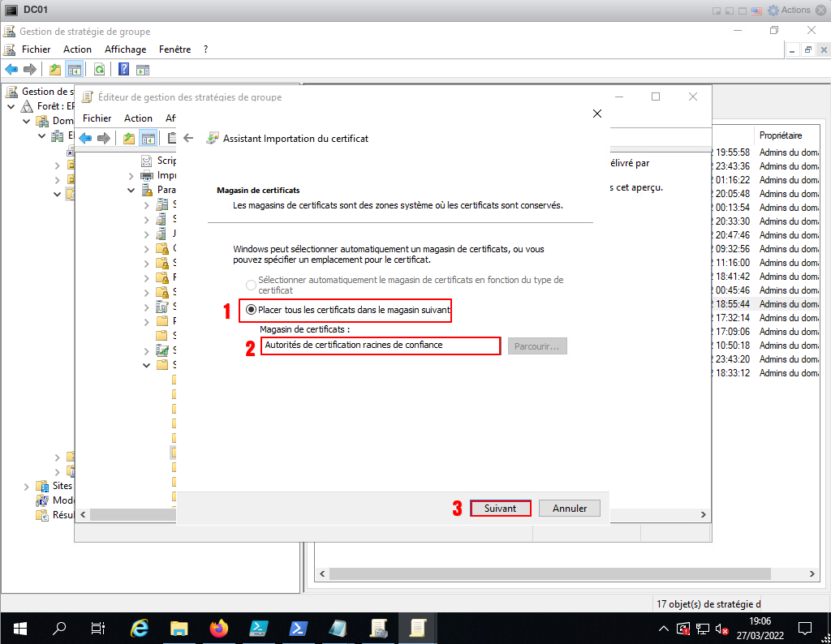Screen dimensions: 831x644
Task: Click the wizard back arrow
Action: (188, 138)
